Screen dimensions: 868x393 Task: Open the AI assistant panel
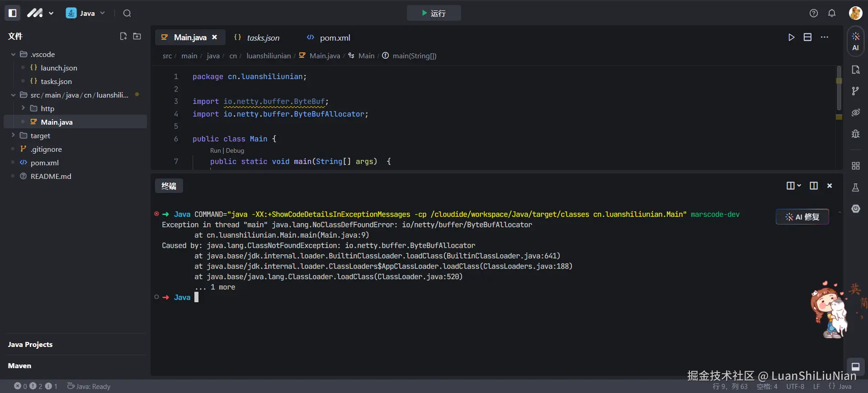tap(855, 41)
